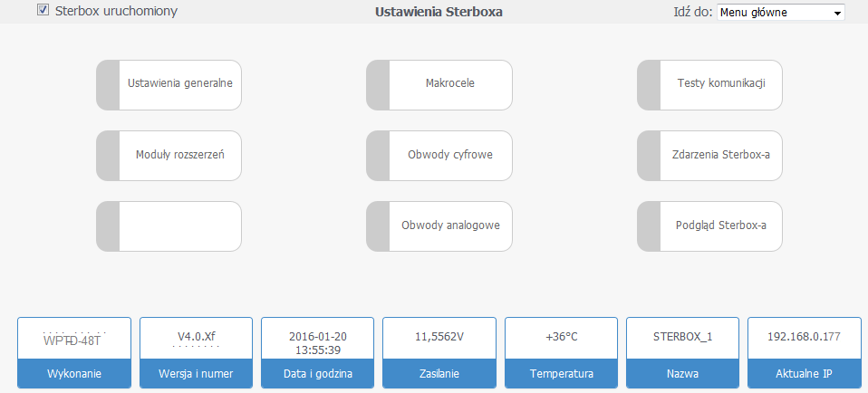
Task: Click the Aktualne IP tile
Action: tap(803, 354)
